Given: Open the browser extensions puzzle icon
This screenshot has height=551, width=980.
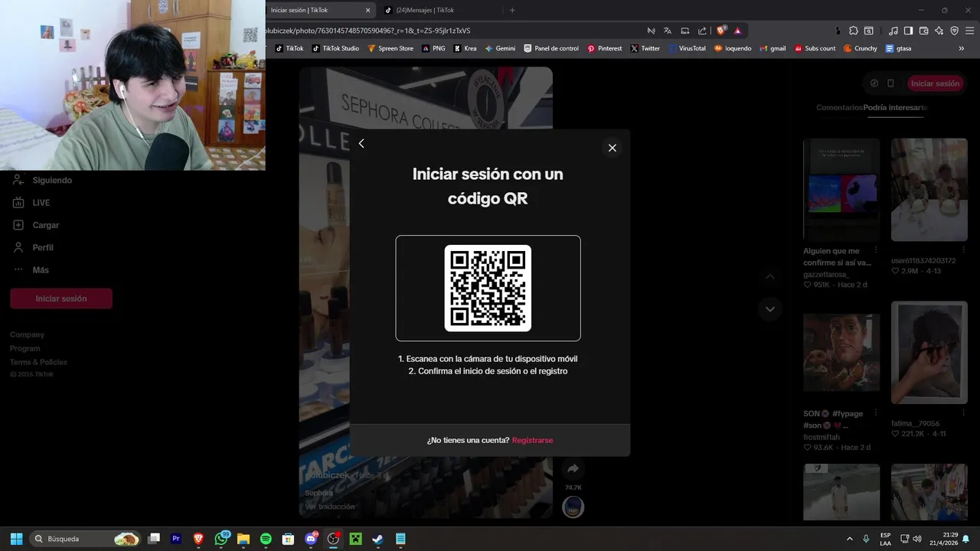Looking at the screenshot, I should [x=854, y=31].
